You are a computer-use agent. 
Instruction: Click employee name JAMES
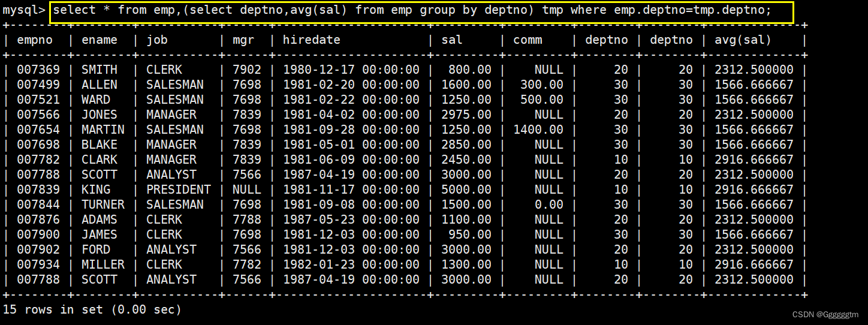tap(100, 234)
